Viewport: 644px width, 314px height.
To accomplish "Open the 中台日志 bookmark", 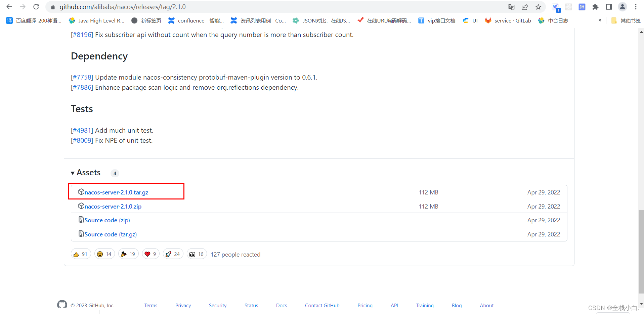I will point(553,20).
